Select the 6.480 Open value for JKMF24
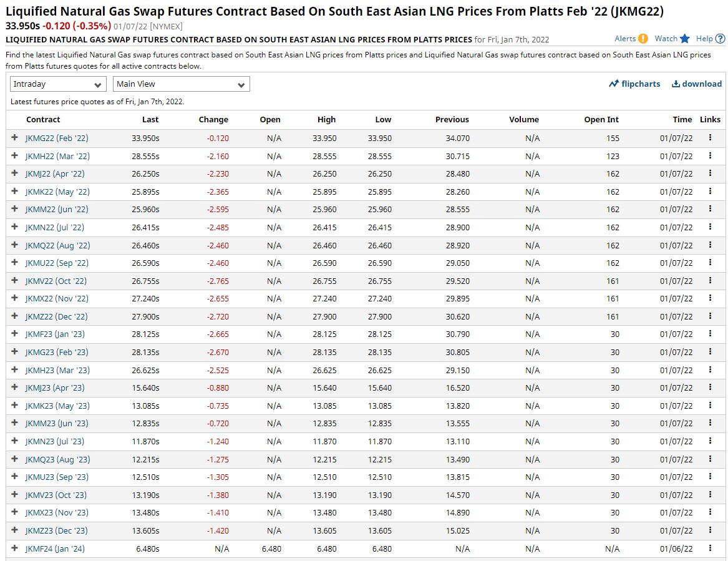Screen dimensions: 728x561 271,549
